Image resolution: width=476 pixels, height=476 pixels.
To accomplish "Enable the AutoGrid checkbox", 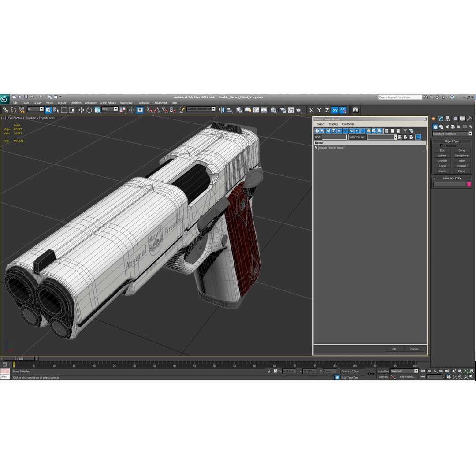I will coord(442,146).
